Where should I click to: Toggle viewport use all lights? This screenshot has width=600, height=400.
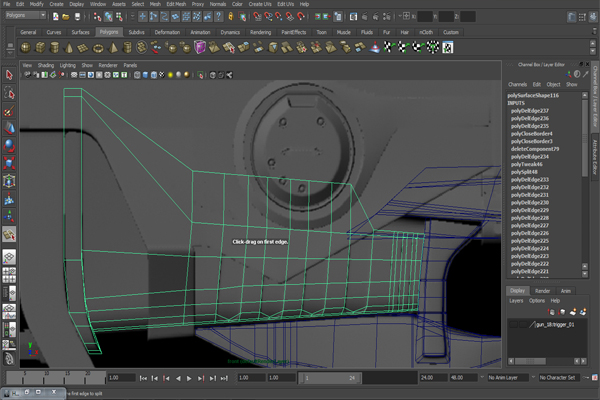[x=170, y=75]
